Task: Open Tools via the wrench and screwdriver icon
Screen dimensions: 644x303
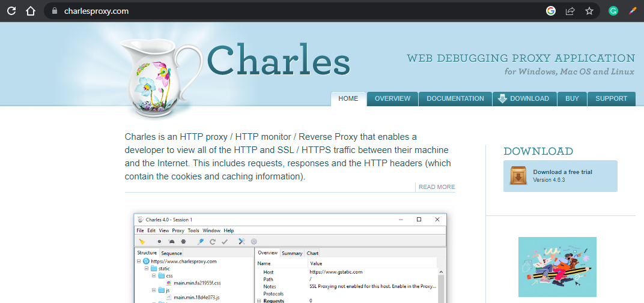Action: click(x=242, y=241)
